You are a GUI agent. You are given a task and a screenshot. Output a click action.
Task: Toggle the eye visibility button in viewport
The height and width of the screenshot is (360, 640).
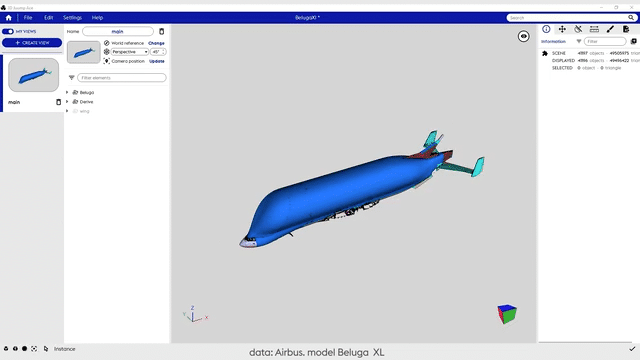524,36
